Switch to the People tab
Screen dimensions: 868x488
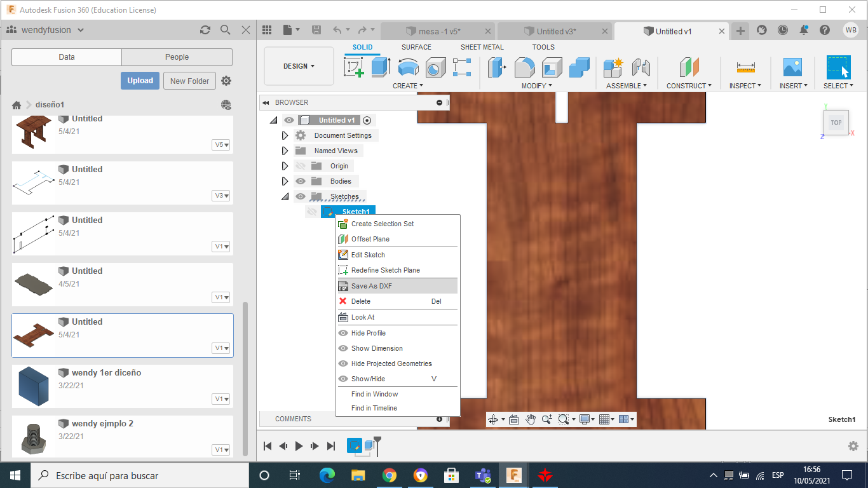pos(177,57)
